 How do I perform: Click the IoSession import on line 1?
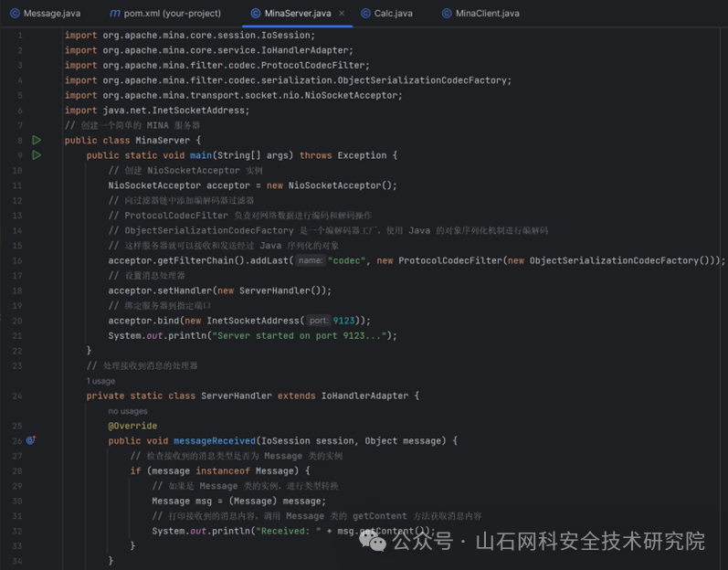tap(190, 36)
